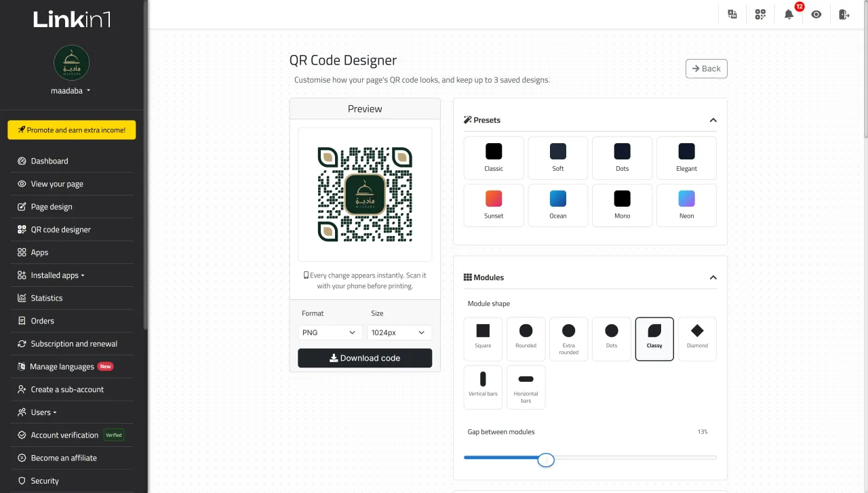Viewport: 868px width, 493px height.
Task: Open the Format PNG dropdown
Action: [329, 332]
